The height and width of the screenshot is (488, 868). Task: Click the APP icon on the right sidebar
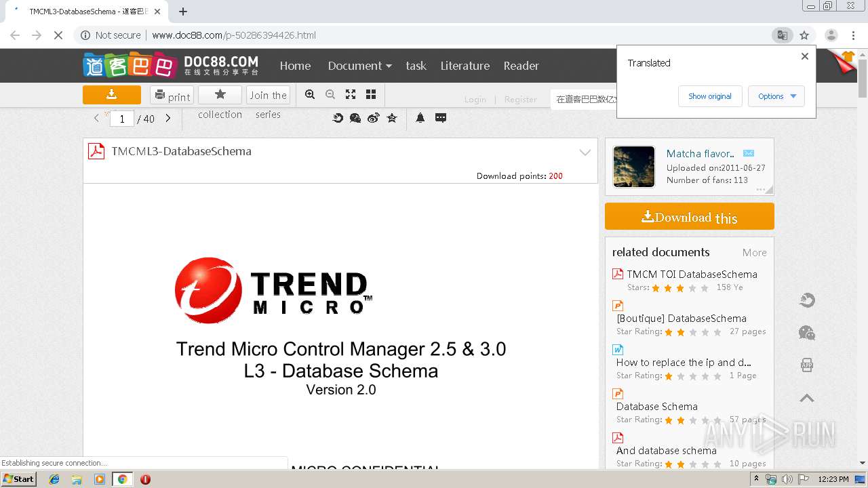coord(807,365)
